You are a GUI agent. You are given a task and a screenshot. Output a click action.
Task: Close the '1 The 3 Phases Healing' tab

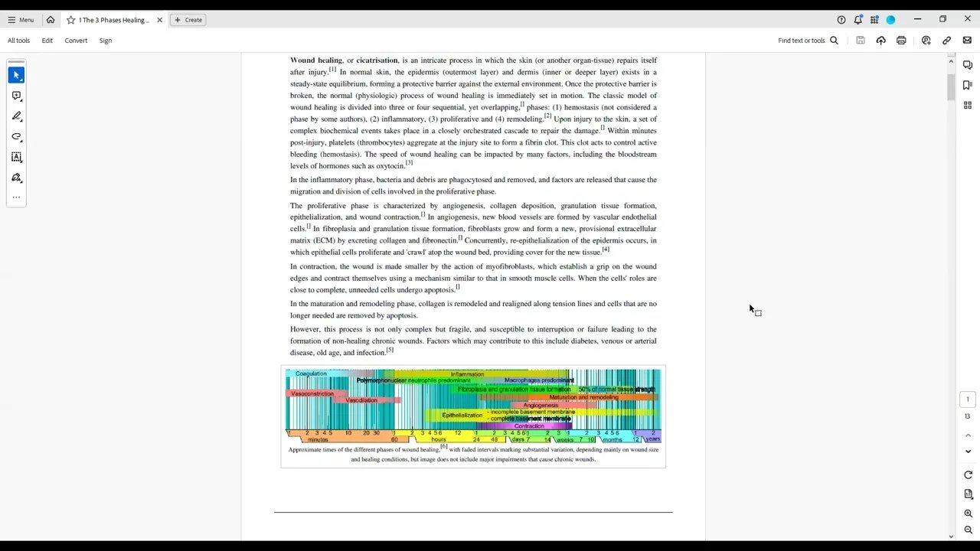tap(159, 20)
